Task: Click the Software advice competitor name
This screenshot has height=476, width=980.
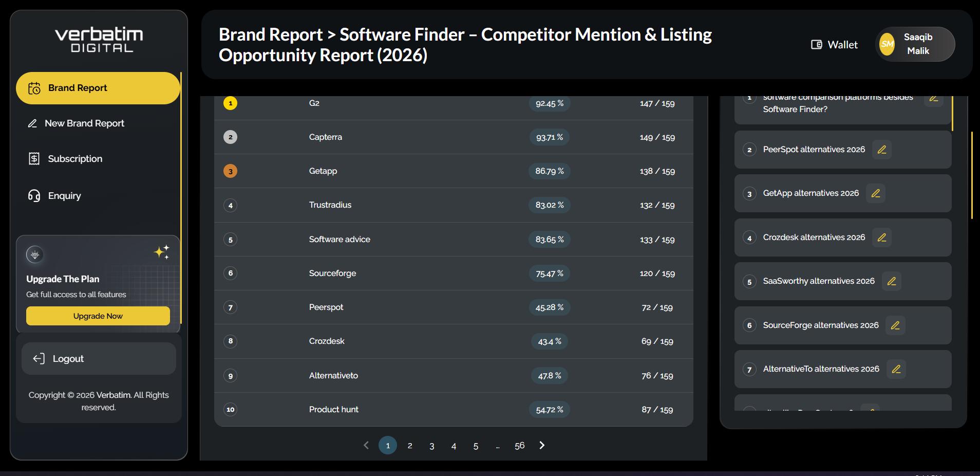Action: (340, 240)
